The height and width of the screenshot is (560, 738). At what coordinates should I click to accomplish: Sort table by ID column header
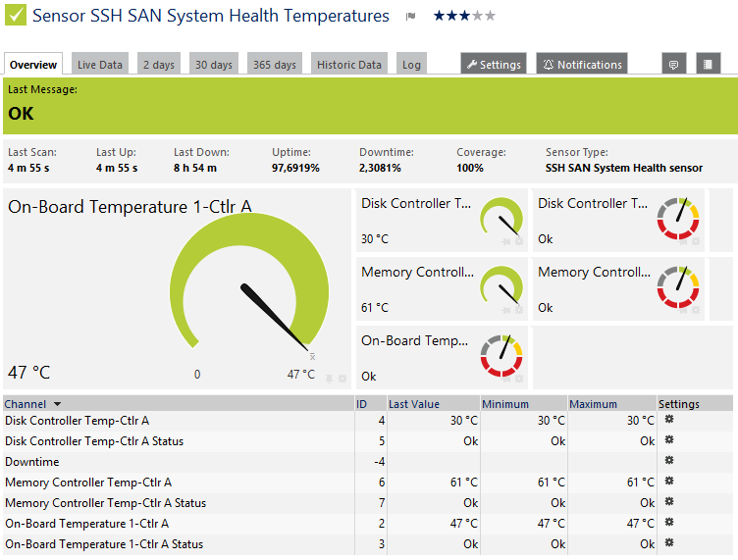[x=361, y=404]
